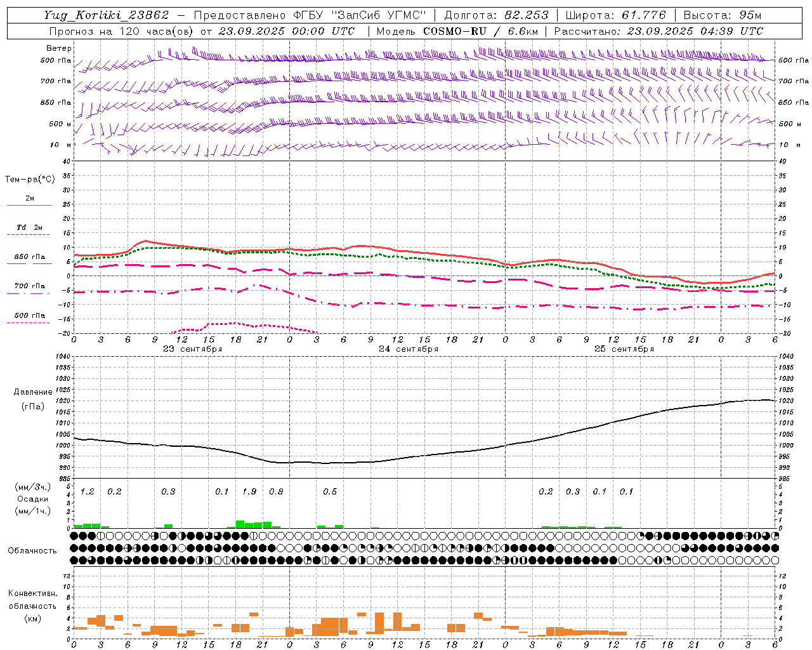Click the 0.5 precipitation total

point(330,492)
